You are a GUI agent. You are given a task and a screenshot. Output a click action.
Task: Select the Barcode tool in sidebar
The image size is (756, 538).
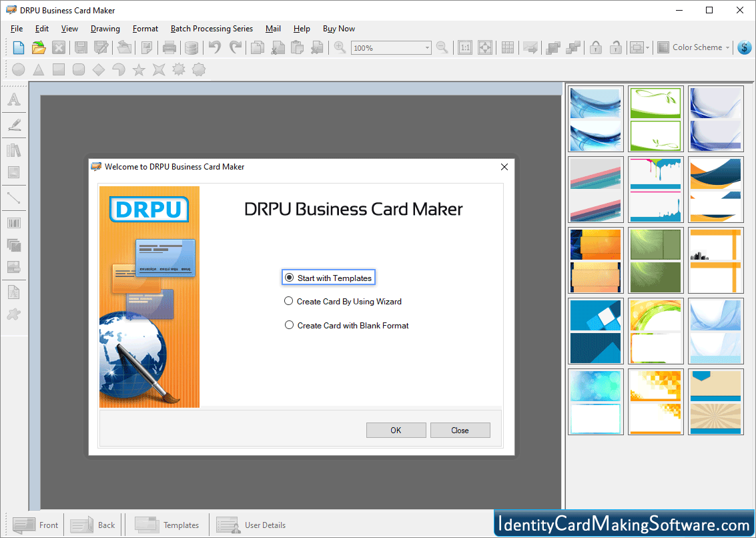14,223
